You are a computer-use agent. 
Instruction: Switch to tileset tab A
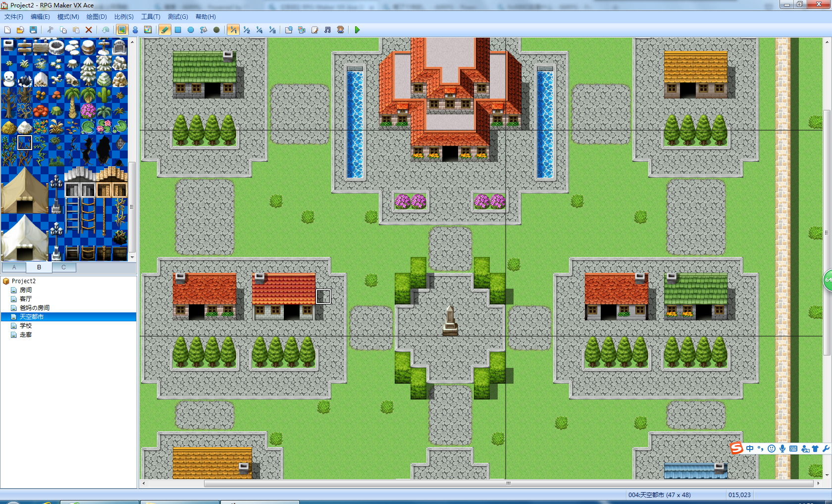(x=14, y=267)
